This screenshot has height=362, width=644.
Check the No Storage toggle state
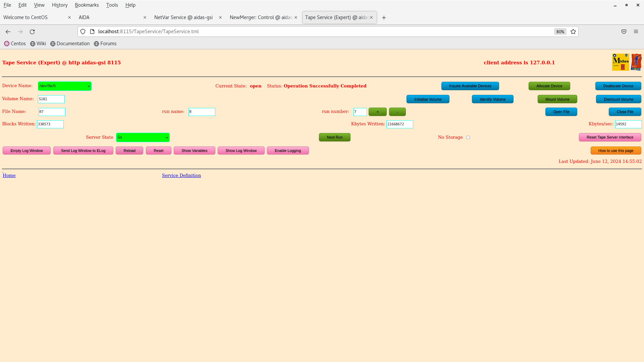(x=468, y=137)
